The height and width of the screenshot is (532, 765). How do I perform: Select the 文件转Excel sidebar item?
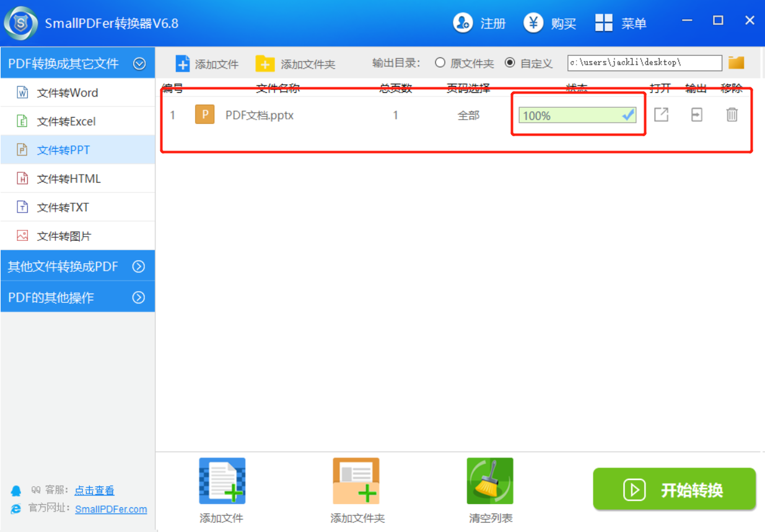click(77, 121)
